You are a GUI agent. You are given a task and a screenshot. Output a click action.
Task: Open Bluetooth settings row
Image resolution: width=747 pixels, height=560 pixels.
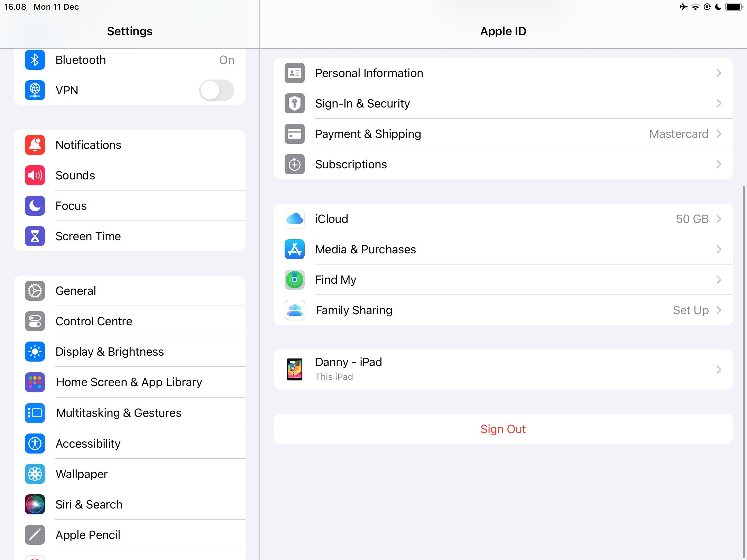[129, 59]
